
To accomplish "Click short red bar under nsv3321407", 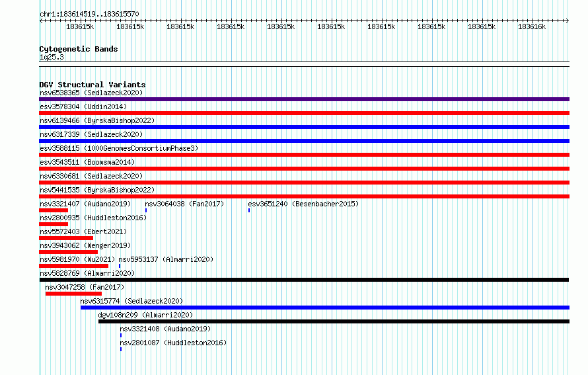I will 54,210.
